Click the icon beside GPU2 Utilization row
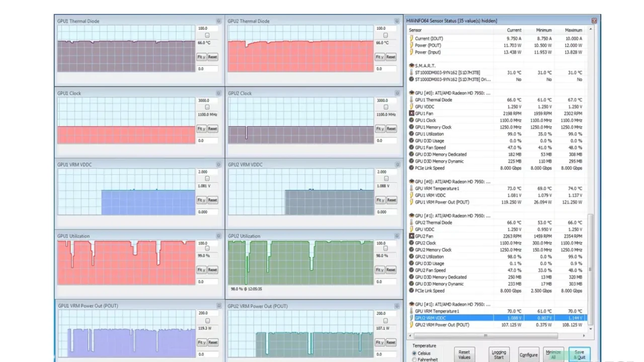The width and height of the screenshot is (644, 362). click(x=412, y=256)
